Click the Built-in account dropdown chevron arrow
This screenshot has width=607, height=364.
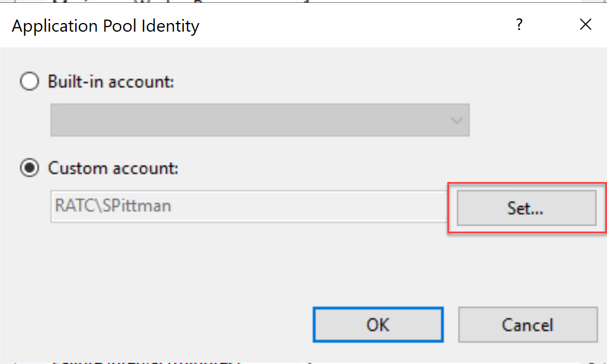click(x=457, y=120)
